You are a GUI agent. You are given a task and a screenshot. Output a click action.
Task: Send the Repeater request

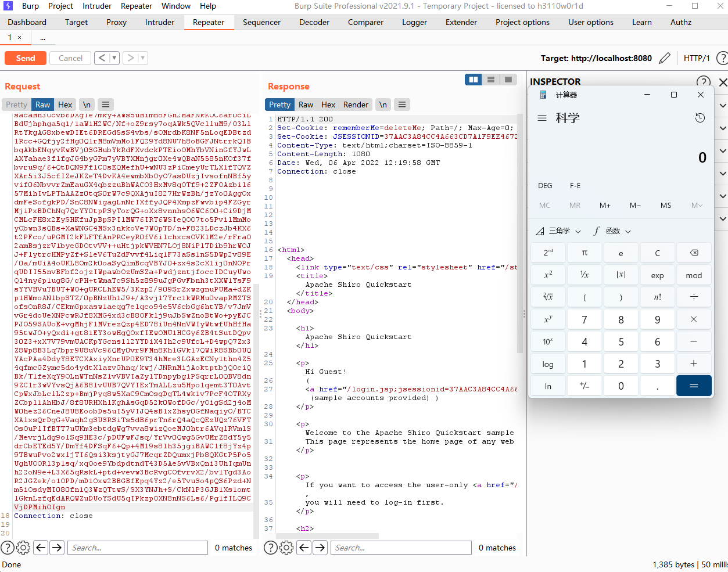click(26, 58)
